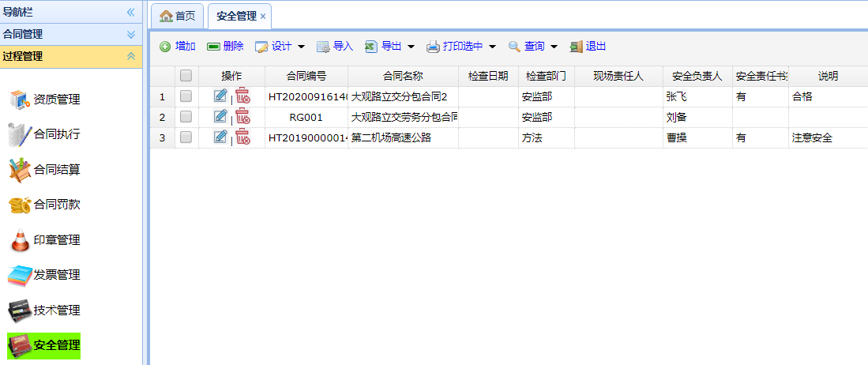Viewport: 868px width, 365px height.
Task: Click the 删除 button label
Action: (x=234, y=47)
